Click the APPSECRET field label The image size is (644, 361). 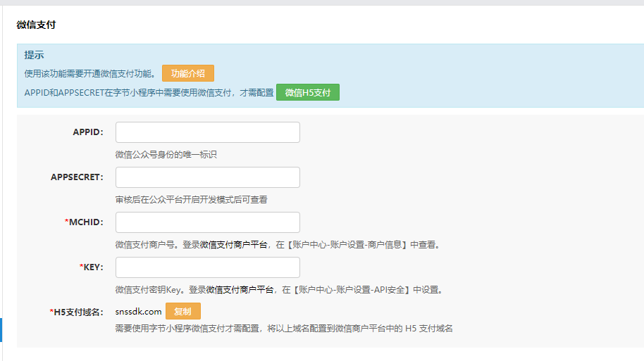pos(77,177)
